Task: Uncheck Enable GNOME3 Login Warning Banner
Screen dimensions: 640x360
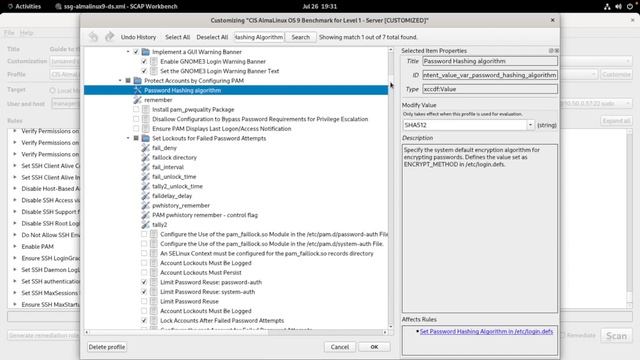Action: point(144,62)
